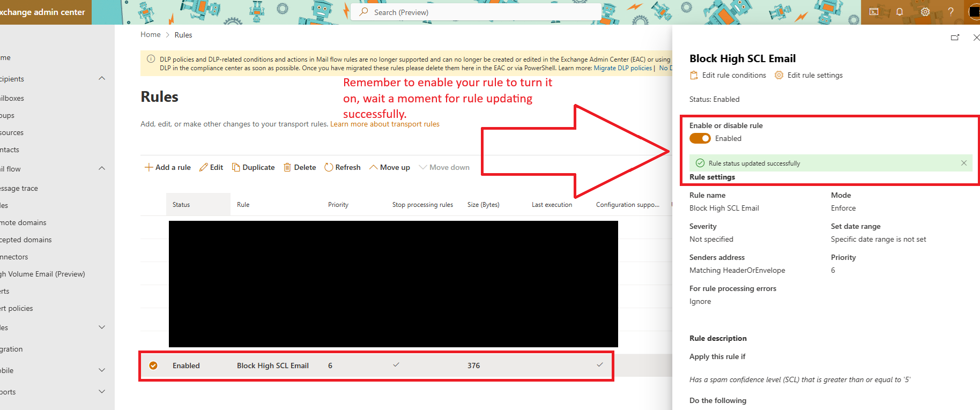Click Add a rule button
This screenshot has height=410, width=980.
coord(168,167)
